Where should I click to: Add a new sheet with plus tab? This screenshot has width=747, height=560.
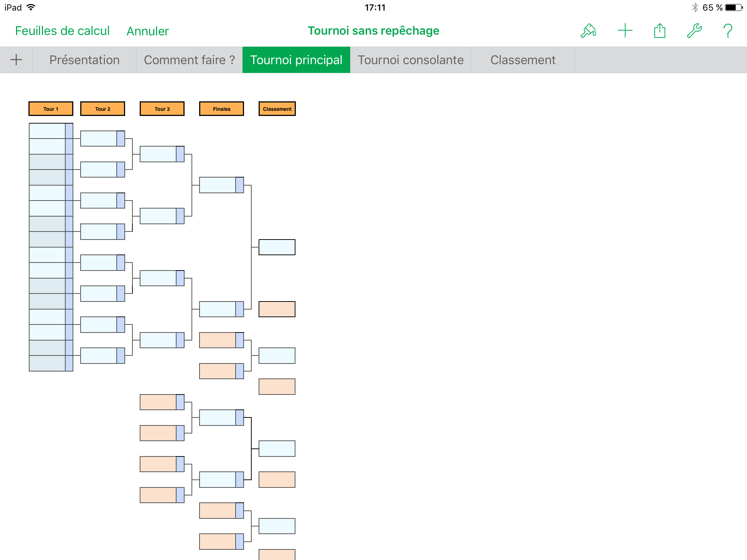click(16, 60)
